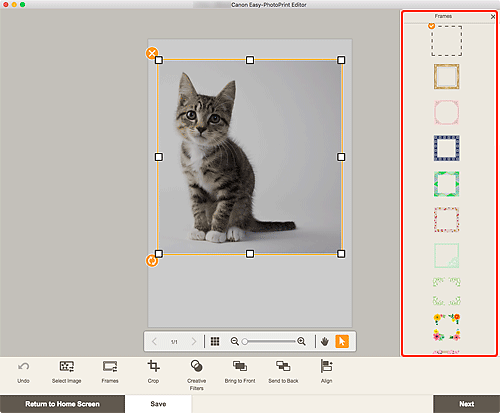Viewport: 500px width, 413px height.
Task: Go to next page arrow
Action: (194, 341)
